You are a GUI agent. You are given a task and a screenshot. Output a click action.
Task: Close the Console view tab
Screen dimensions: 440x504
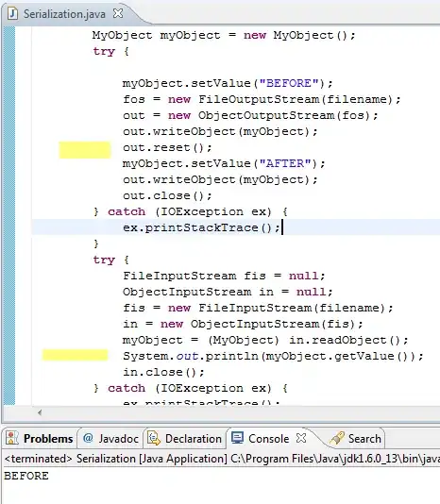point(301,438)
